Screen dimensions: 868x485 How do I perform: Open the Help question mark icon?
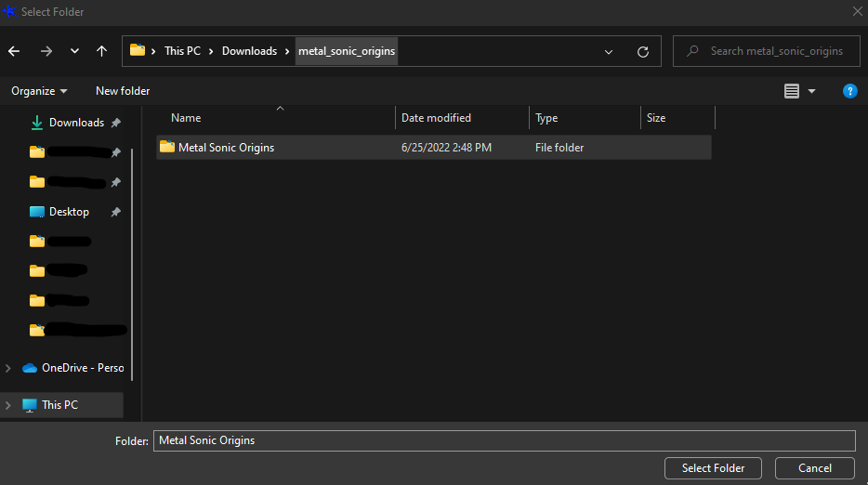[x=849, y=91]
